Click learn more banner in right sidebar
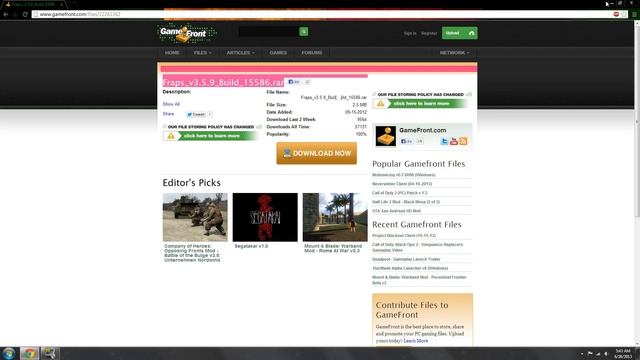This screenshot has width=640, height=360. point(421,104)
